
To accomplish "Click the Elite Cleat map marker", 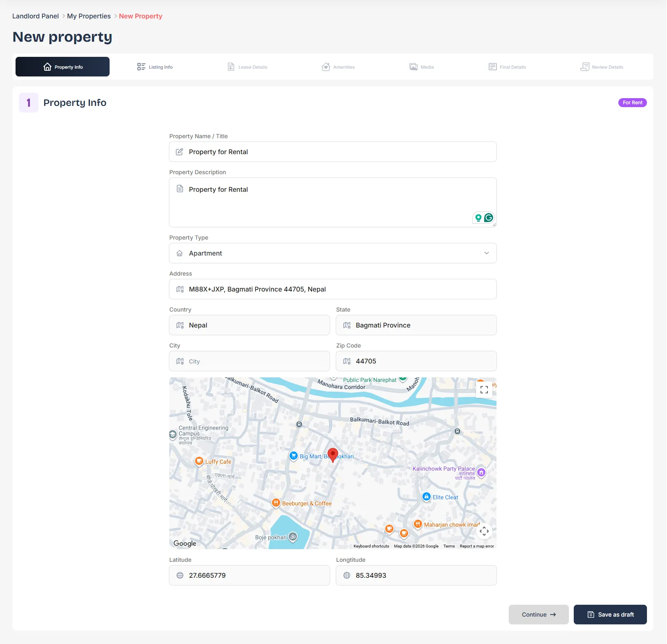I will point(427,497).
